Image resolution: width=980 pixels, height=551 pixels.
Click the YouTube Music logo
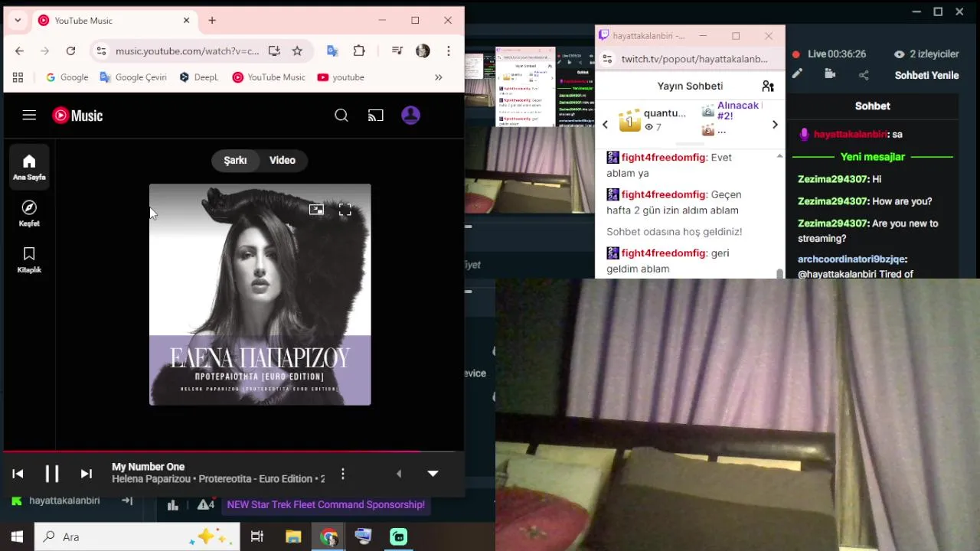pyautogui.click(x=77, y=116)
